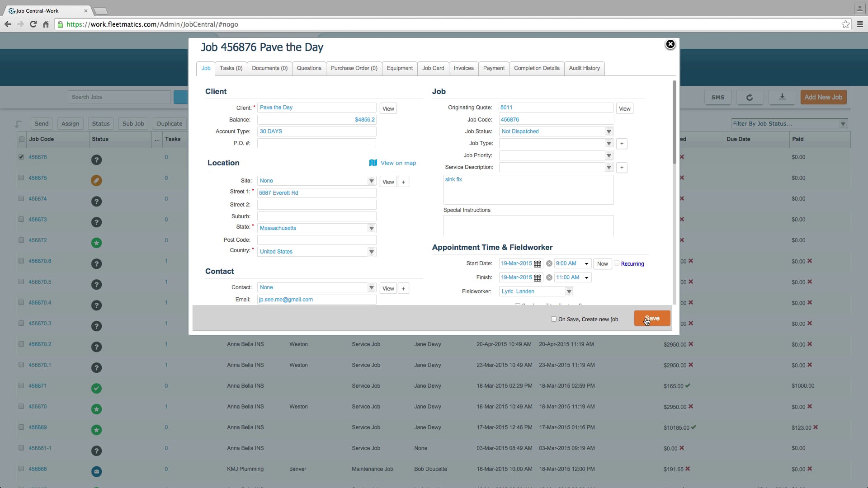Image resolution: width=868 pixels, height=488 pixels.
Task: Switch to the Audit History tab
Action: [584, 68]
